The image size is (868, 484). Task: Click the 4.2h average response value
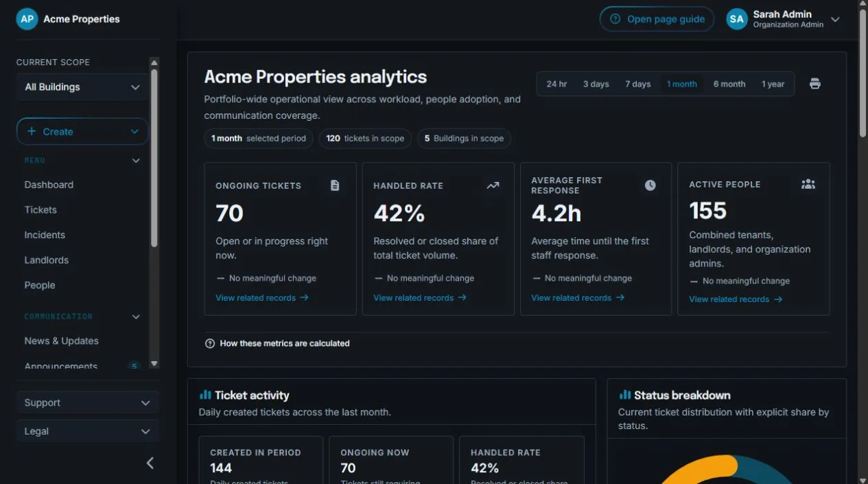[556, 214]
